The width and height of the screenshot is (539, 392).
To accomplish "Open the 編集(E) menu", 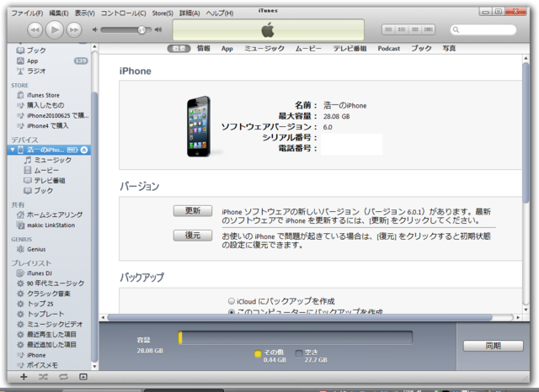I will point(59,13).
